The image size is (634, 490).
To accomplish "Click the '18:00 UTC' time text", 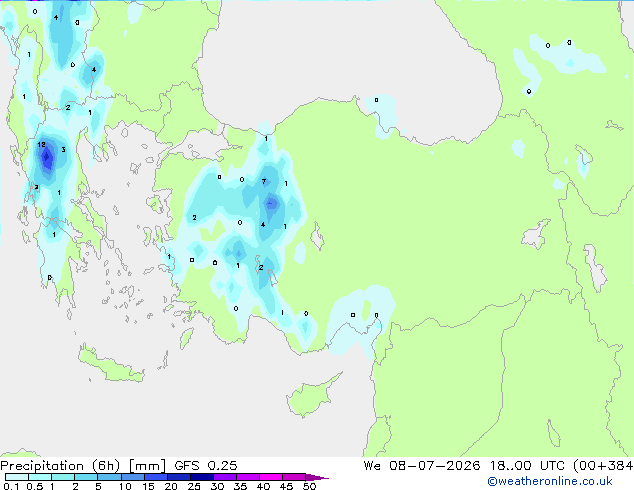I will pyautogui.click(x=527, y=466).
